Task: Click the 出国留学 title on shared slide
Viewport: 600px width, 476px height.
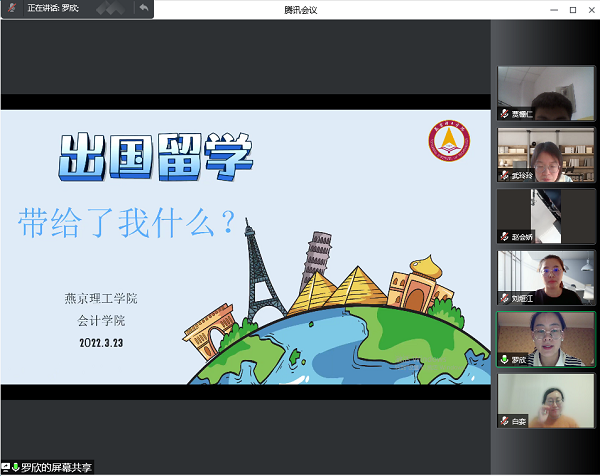Action: 155,156
